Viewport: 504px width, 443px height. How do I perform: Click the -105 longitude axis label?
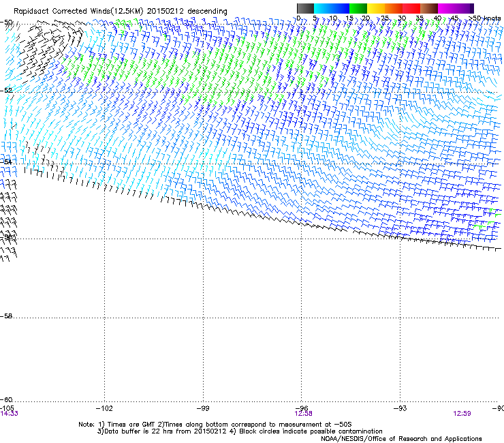click(x=7, y=408)
